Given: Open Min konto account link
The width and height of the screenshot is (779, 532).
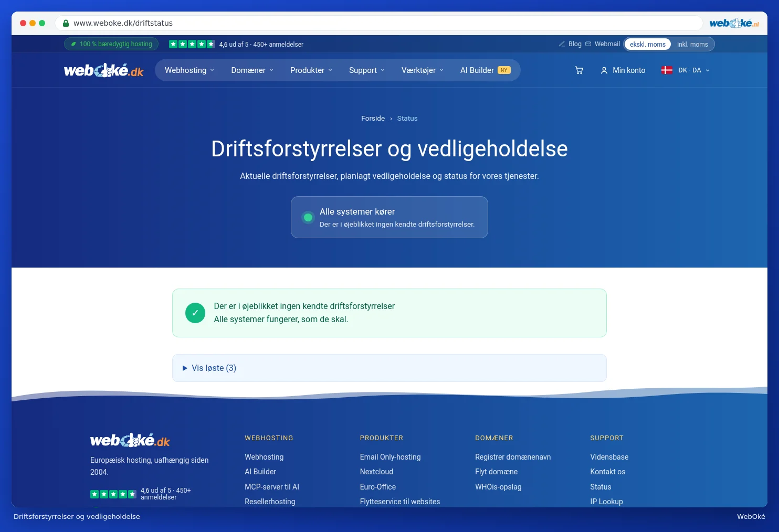Looking at the screenshot, I should [623, 70].
